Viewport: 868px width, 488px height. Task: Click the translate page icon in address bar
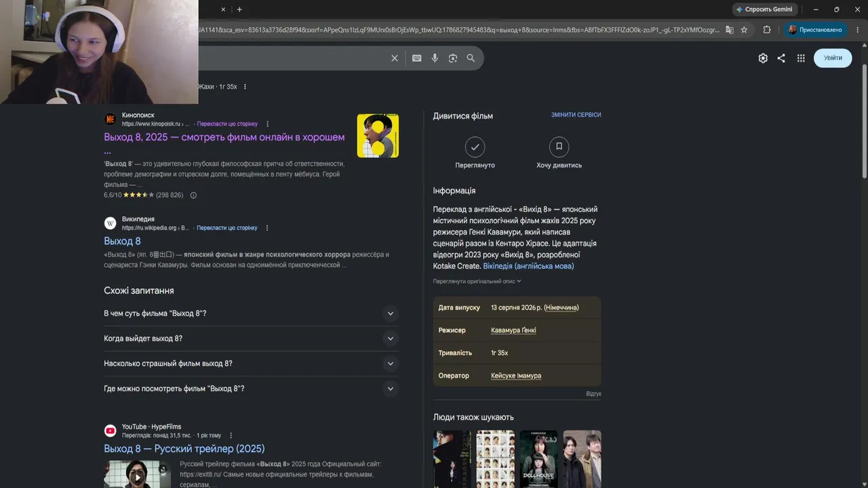tap(730, 30)
